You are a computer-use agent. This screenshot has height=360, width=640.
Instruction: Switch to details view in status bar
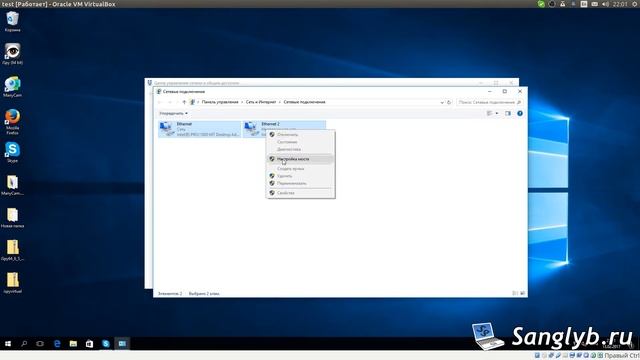click(x=515, y=293)
